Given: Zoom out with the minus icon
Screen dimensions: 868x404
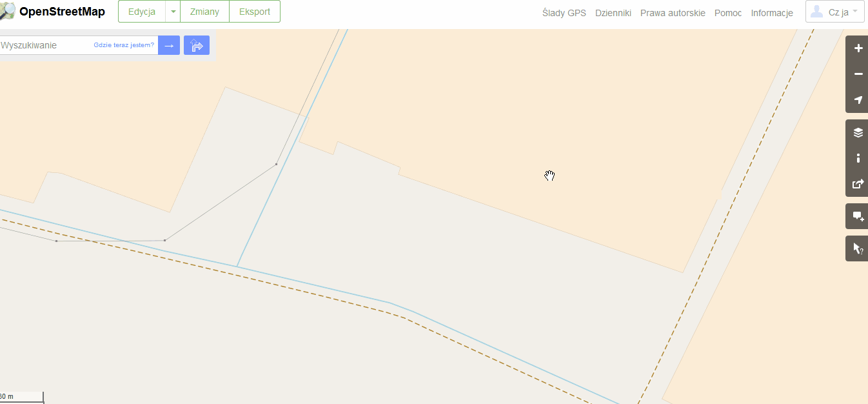Looking at the screenshot, I should coord(858,74).
